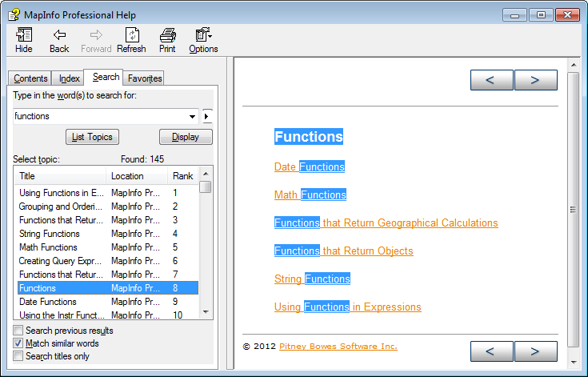Click topic pane scroll down arrow
The width and height of the screenshot is (588, 377).
click(574, 363)
